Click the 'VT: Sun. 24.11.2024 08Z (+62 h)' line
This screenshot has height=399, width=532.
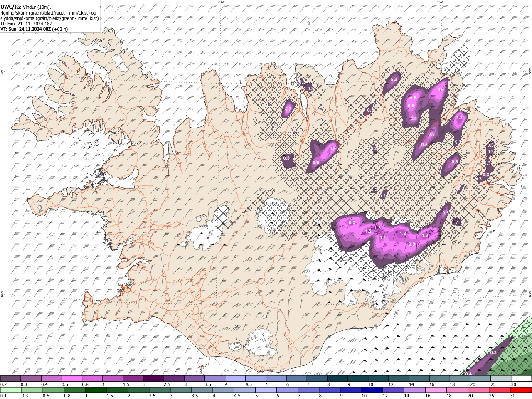pos(34,29)
